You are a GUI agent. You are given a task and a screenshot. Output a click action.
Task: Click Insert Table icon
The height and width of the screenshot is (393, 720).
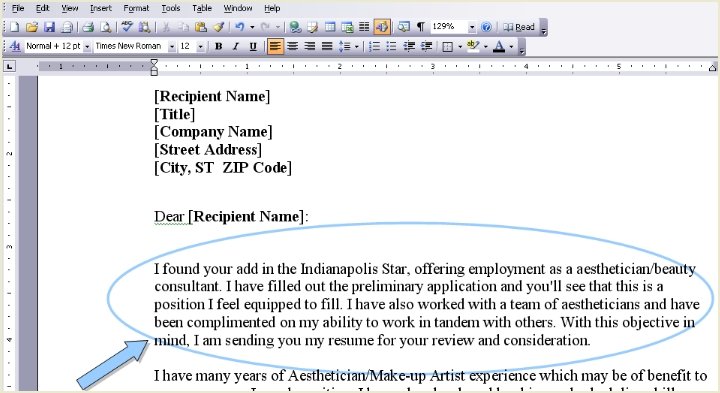pos(330,27)
